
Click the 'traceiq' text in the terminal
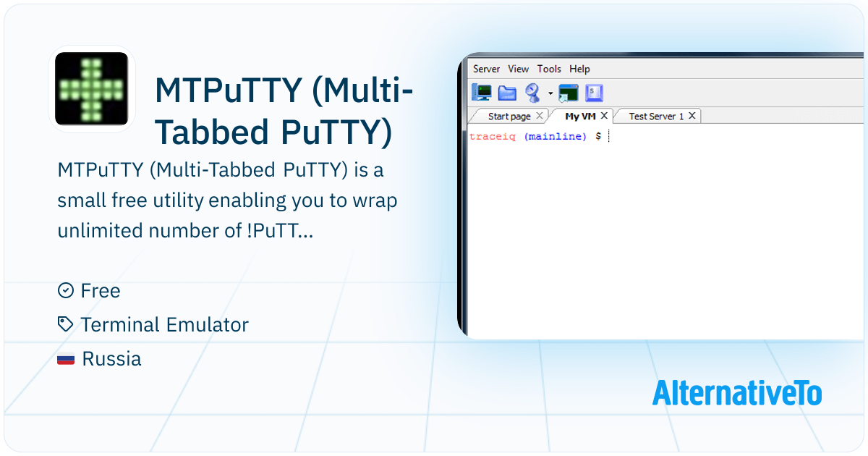(493, 137)
